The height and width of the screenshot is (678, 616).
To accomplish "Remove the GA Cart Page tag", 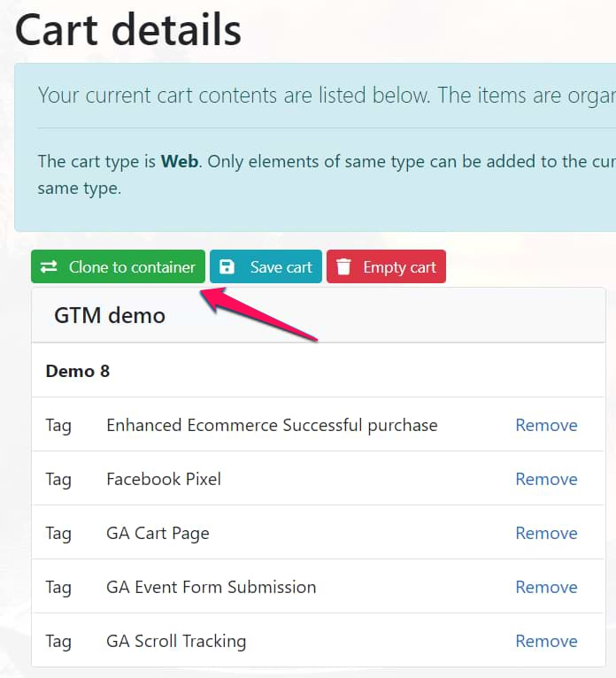I will 546,533.
